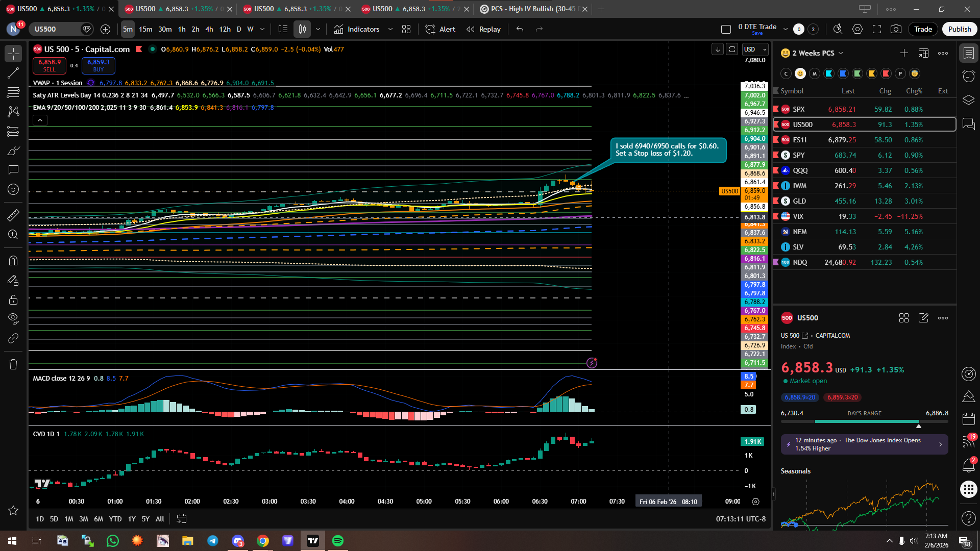Image resolution: width=980 pixels, height=551 pixels.
Task: Take a chart snapshot with camera icon
Action: (896, 29)
